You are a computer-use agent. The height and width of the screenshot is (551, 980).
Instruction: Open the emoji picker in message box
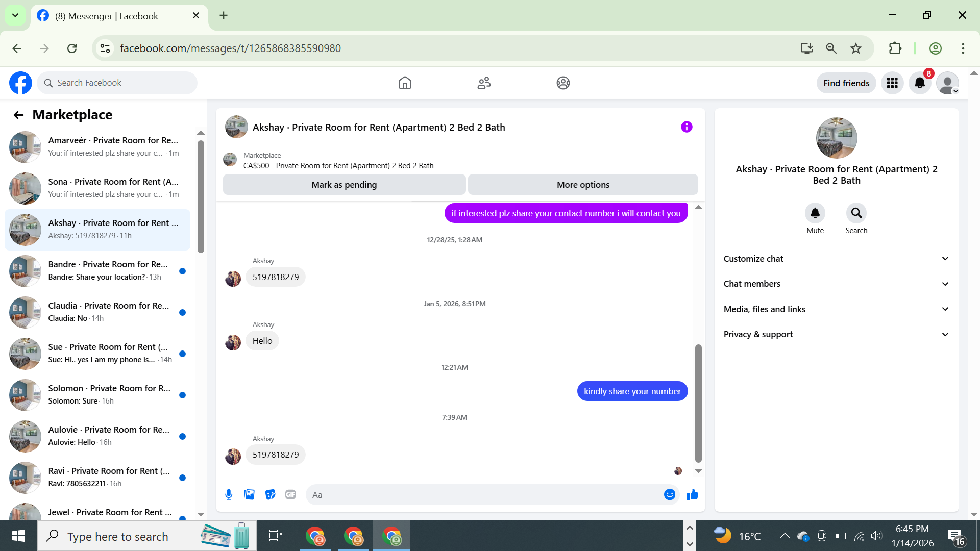[670, 494]
